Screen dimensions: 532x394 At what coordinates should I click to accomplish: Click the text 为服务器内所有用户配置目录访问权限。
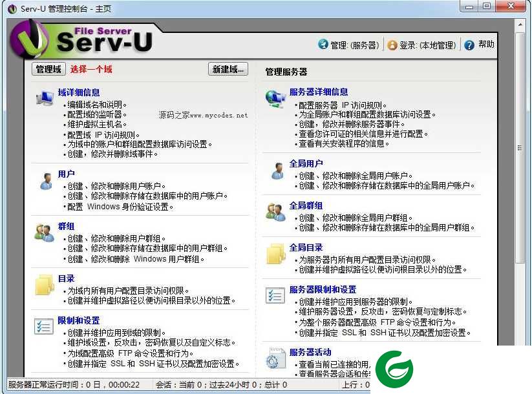pos(367,260)
